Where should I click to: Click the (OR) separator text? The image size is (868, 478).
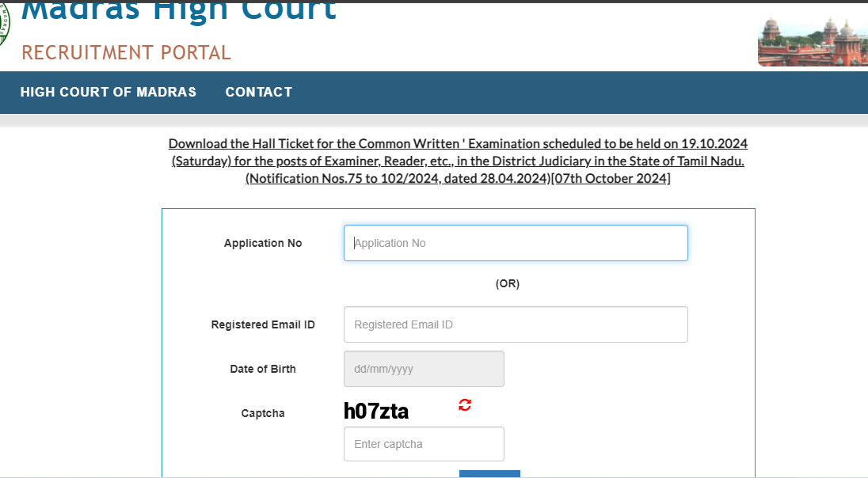(x=508, y=283)
